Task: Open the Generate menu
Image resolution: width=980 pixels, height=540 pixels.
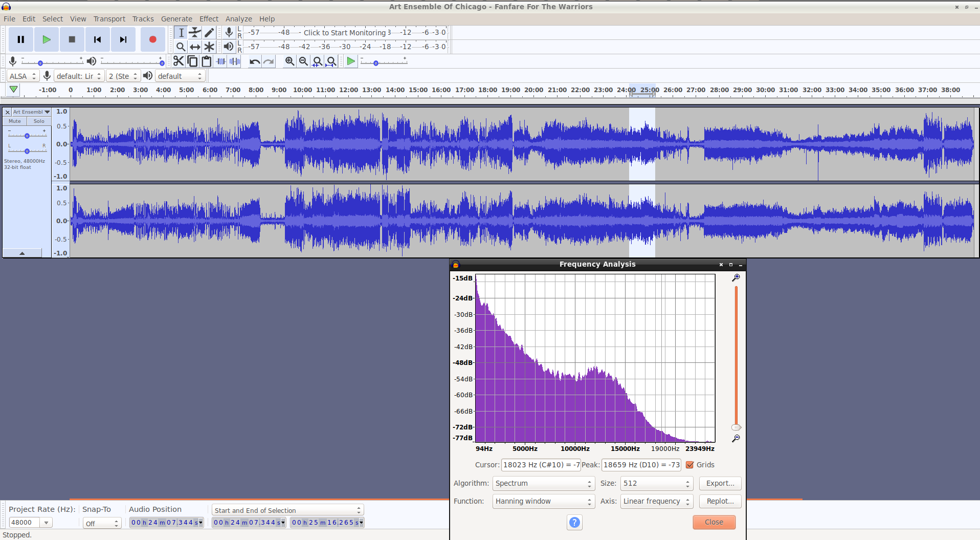Action: (x=176, y=19)
